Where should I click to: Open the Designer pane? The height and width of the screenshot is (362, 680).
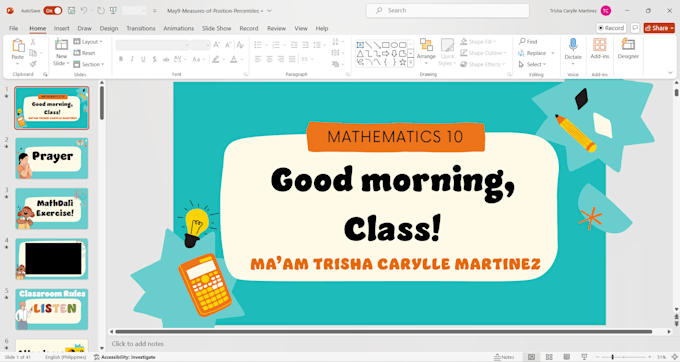(x=628, y=48)
